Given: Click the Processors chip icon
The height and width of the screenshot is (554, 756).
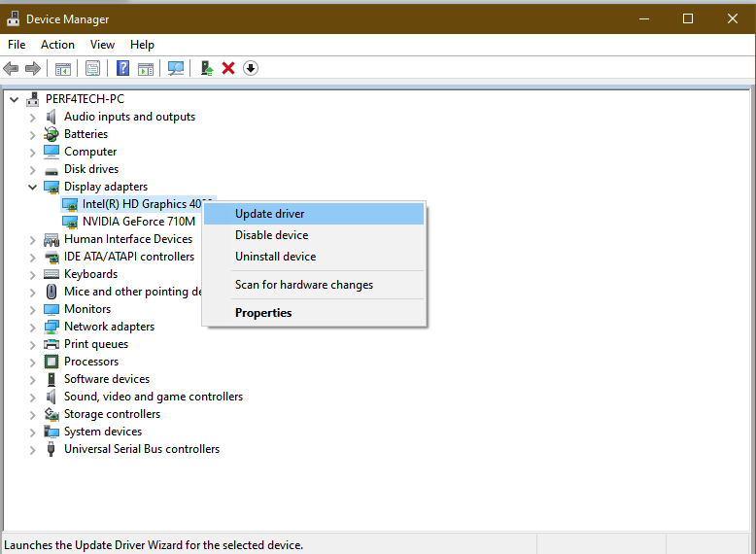Looking at the screenshot, I should click(x=52, y=362).
